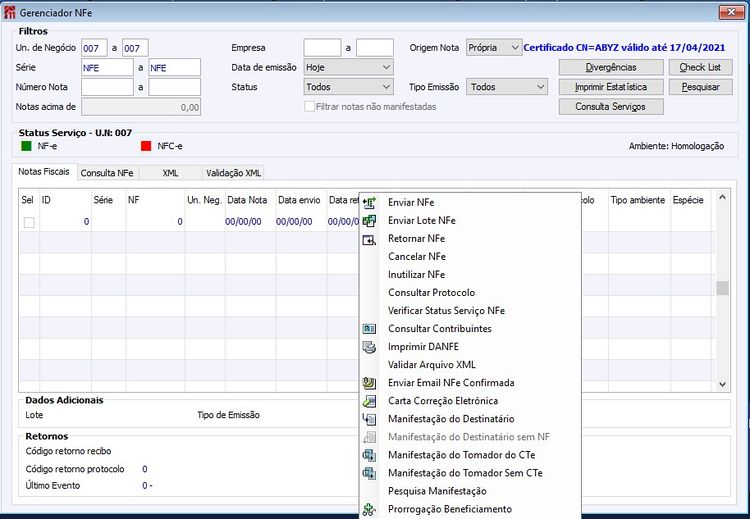This screenshot has height=519, width=750.
Task: Click the Manifestação do Destinatário icon
Action: (x=368, y=419)
